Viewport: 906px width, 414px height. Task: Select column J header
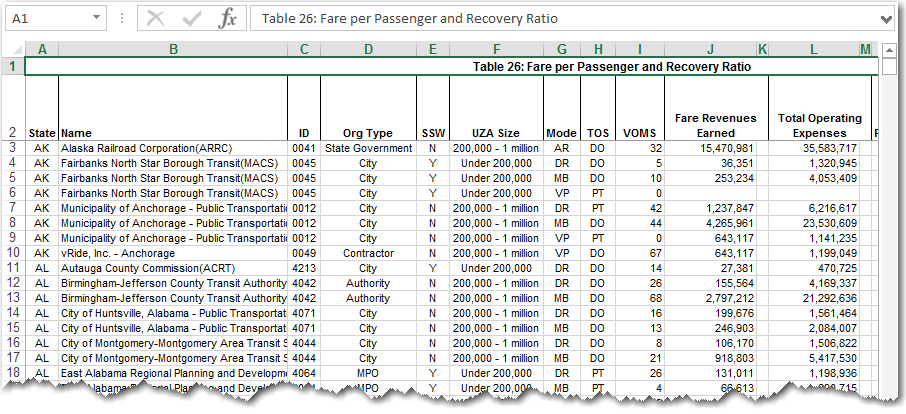[711, 50]
